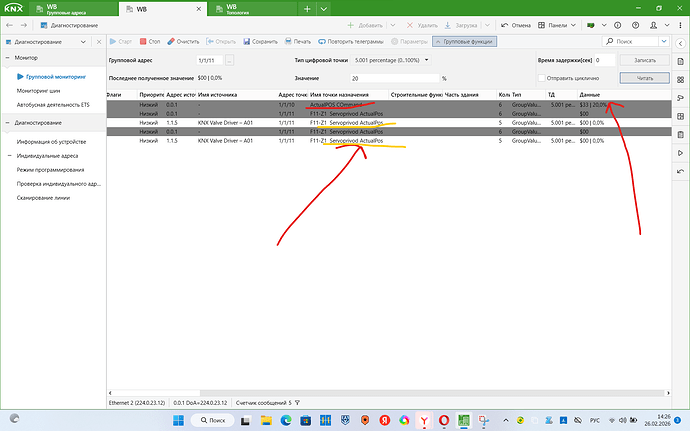The height and width of the screenshot is (431, 690).
Task: Open the info circle icon in the top toolbar
Action: coord(617,26)
